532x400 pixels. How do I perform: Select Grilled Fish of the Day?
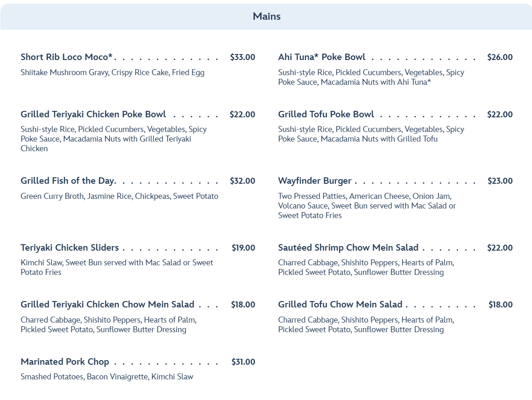click(68, 181)
